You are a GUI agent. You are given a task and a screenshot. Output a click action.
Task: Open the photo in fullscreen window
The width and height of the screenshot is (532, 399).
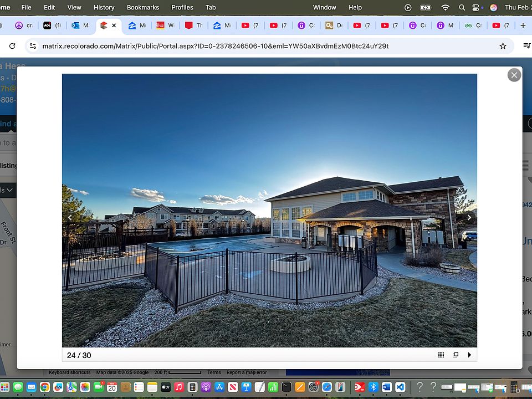456,355
